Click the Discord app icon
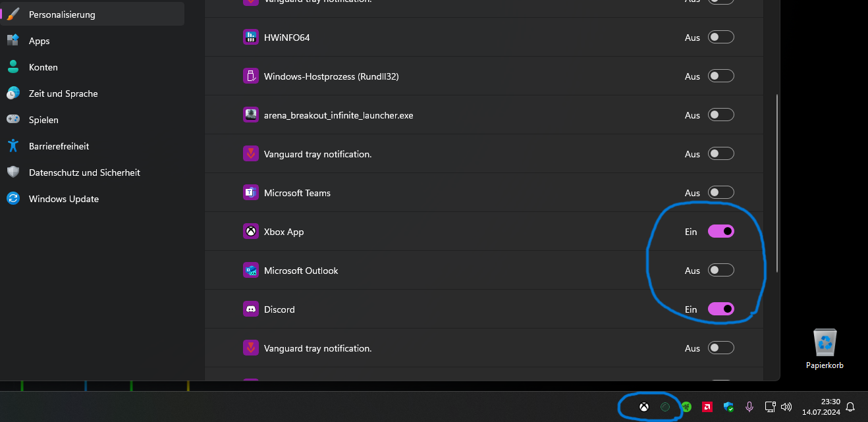This screenshot has height=422, width=868. [251, 309]
